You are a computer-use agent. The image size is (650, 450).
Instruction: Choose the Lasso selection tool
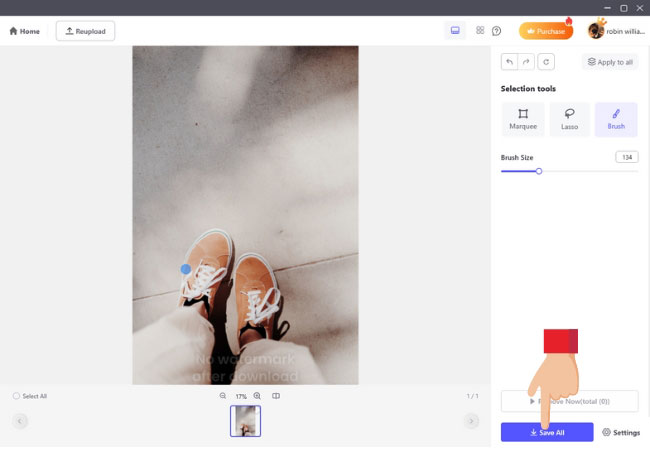pyautogui.click(x=569, y=119)
